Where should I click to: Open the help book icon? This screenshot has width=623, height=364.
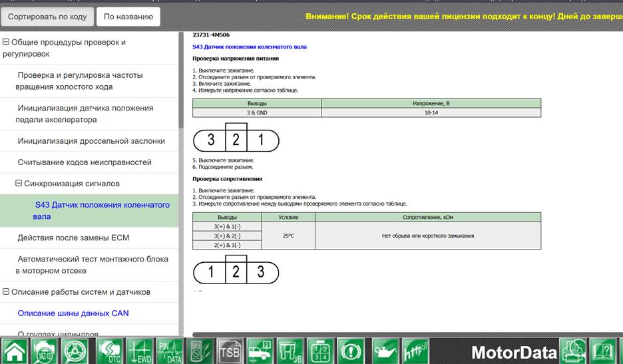click(602, 351)
